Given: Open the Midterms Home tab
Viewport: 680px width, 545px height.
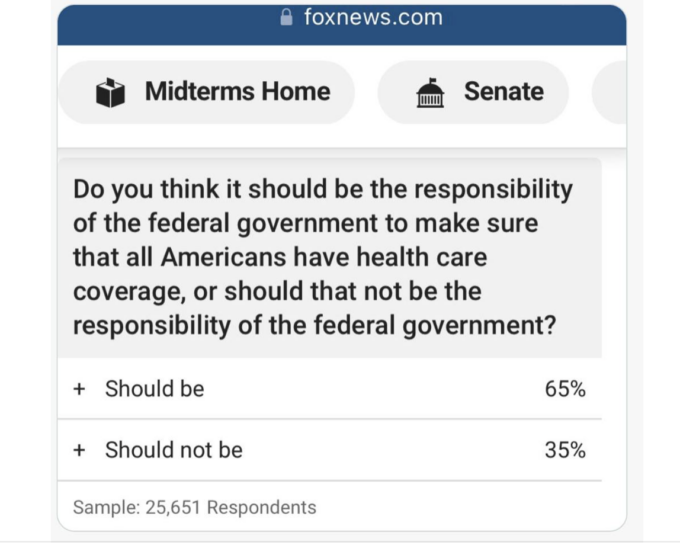Looking at the screenshot, I should 207,92.
